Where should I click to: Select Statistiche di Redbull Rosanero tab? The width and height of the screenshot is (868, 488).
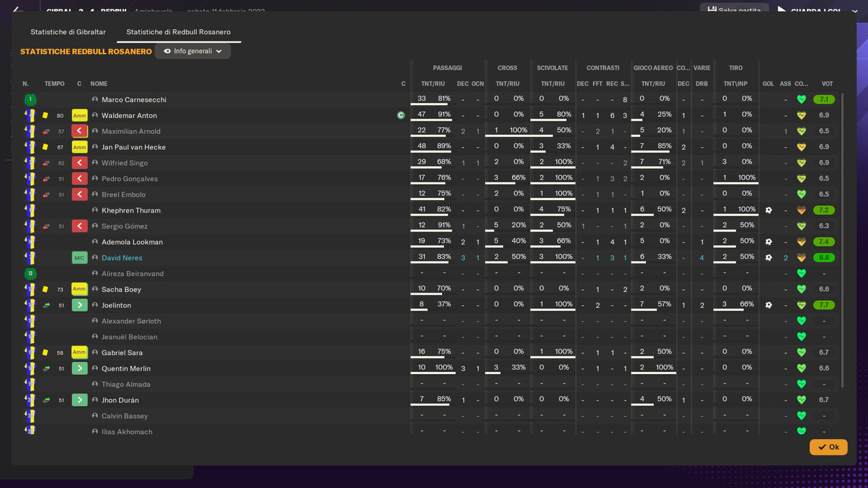(178, 32)
